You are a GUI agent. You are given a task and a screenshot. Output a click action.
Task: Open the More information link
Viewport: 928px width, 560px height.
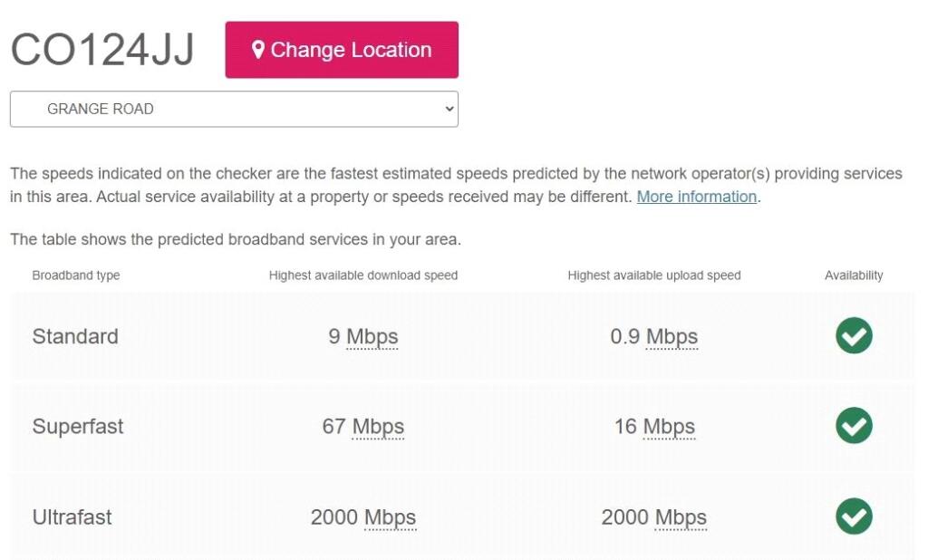point(696,197)
